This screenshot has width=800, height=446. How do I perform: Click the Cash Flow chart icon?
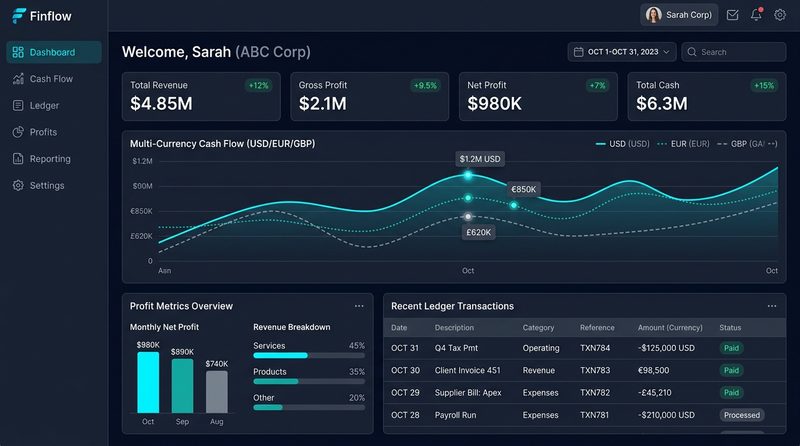[18, 79]
